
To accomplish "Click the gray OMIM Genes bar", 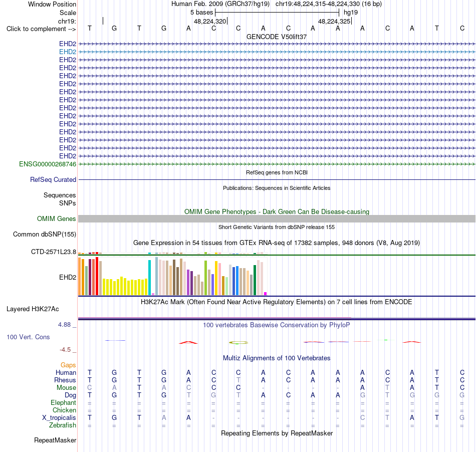I will click(277, 219).
